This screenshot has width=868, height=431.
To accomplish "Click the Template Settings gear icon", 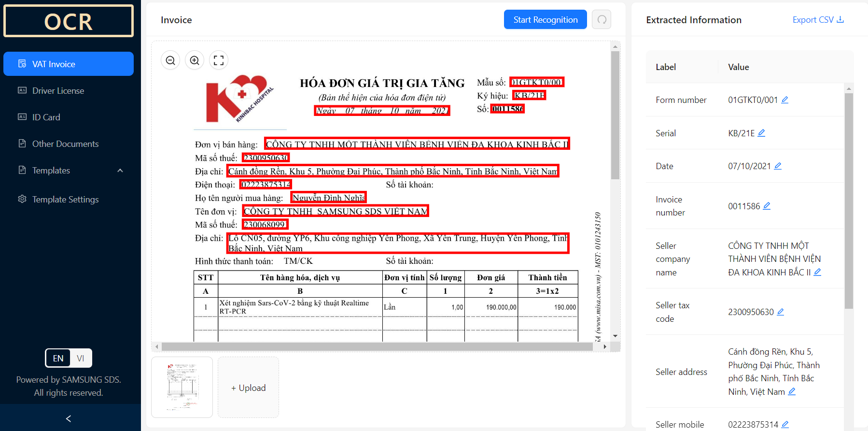I will (22, 199).
